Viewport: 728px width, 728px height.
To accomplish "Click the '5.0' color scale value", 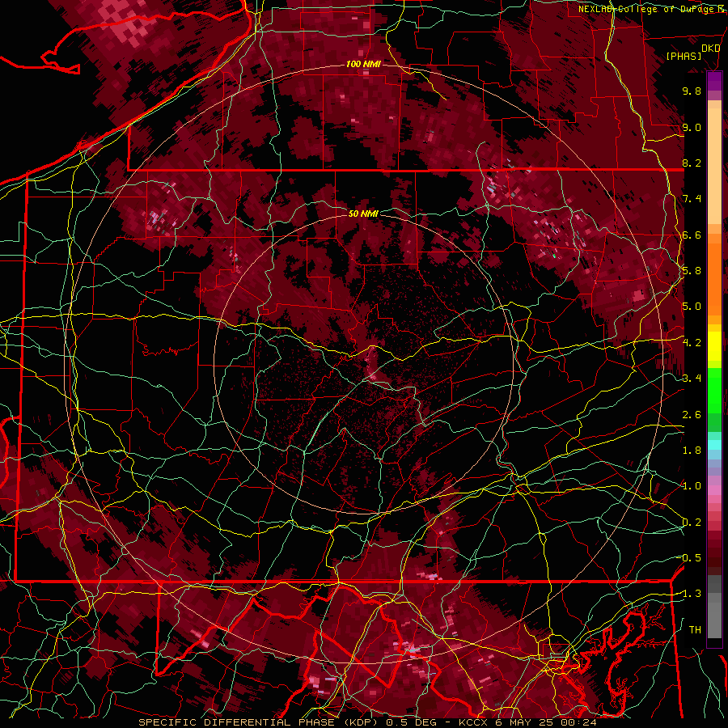I will click(692, 307).
